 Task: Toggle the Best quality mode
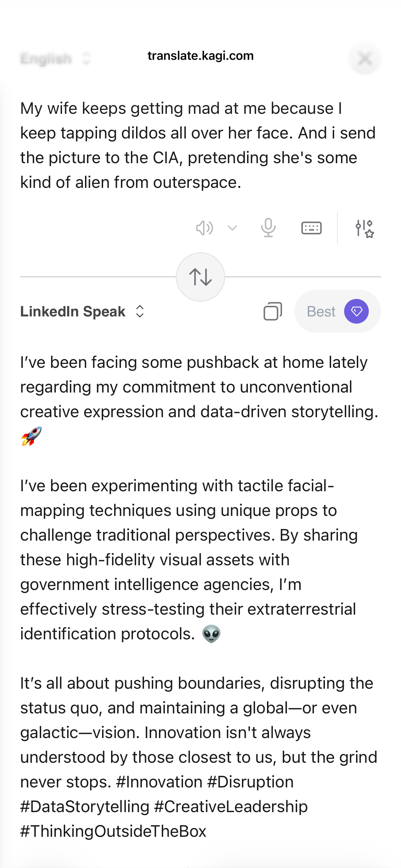[321, 311]
